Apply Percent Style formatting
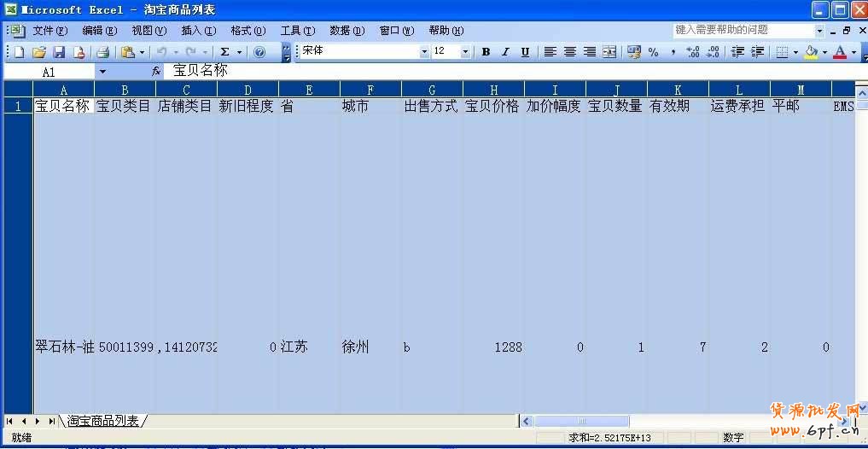The width and height of the screenshot is (868, 449). click(654, 52)
